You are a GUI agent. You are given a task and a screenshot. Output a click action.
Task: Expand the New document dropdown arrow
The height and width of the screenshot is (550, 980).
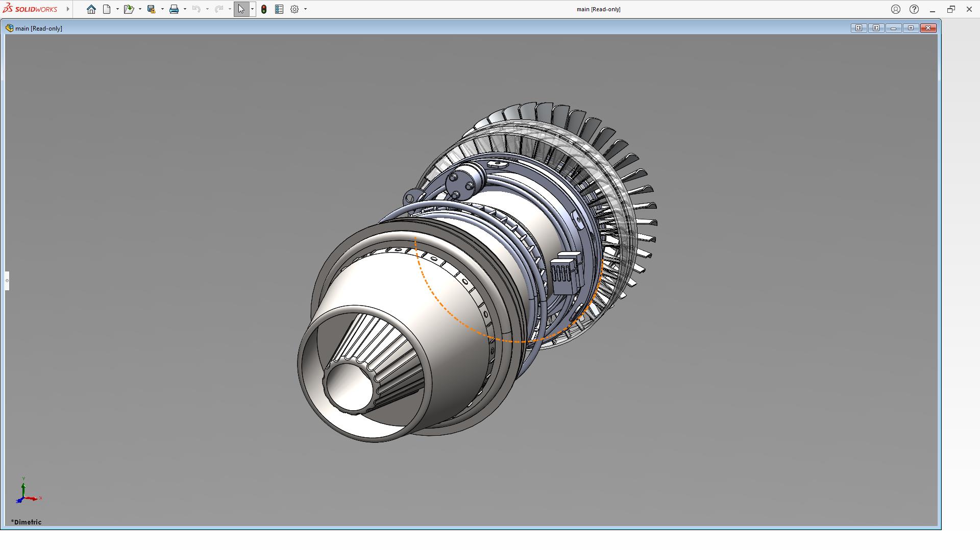click(117, 9)
